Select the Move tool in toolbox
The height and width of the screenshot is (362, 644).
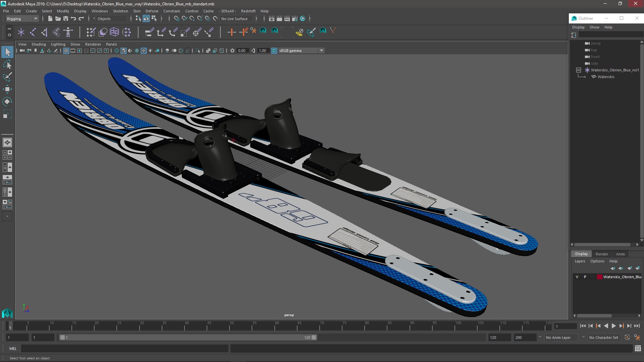pyautogui.click(x=7, y=89)
